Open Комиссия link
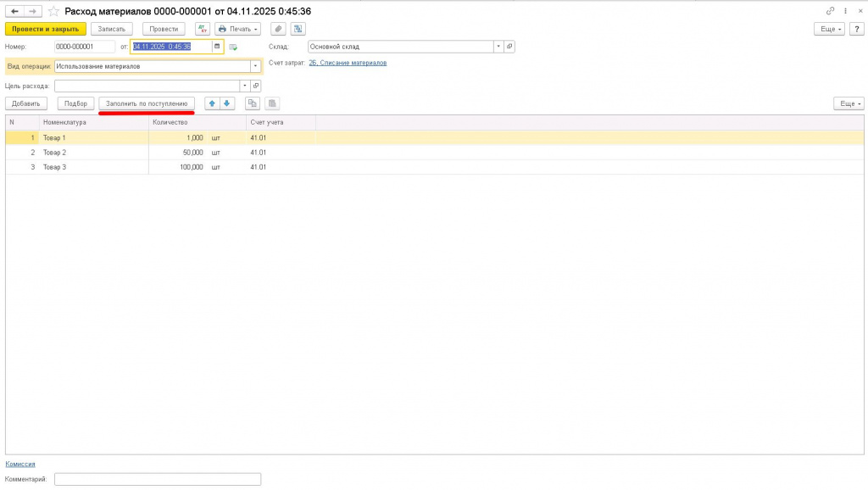The height and width of the screenshot is (490, 868). click(20, 464)
